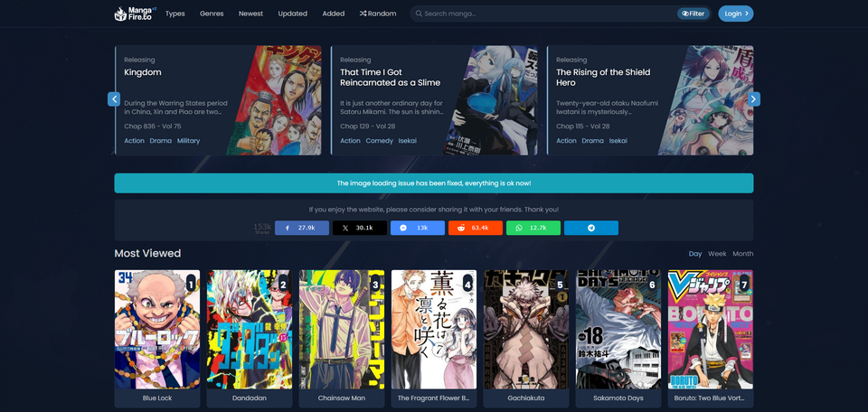Image resolution: width=868 pixels, height=412 pixels.
Task: Open the Gachiakuta cover ranked 5
Action: pyautogui.click(x=526, y=330)
